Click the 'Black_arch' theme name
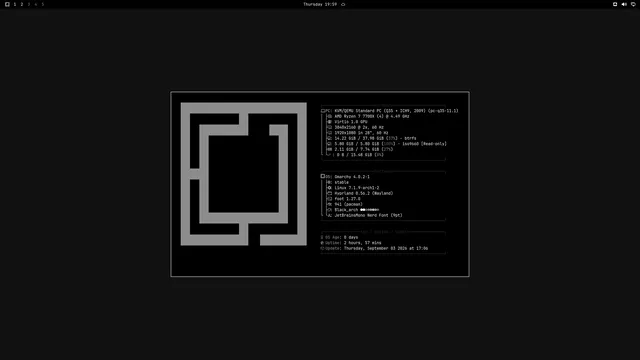 pos(346,210)
